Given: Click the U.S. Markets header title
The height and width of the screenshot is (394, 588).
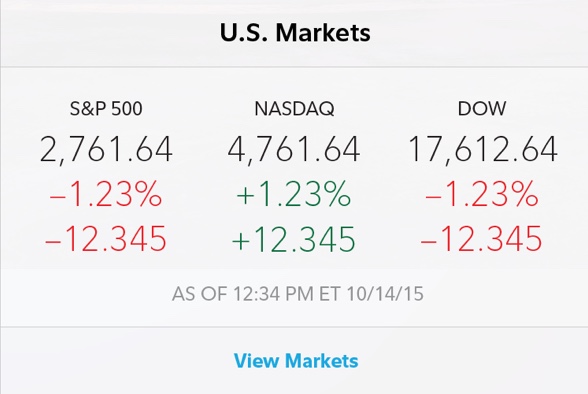Looking at the screenshot, I should coord(295,32).
